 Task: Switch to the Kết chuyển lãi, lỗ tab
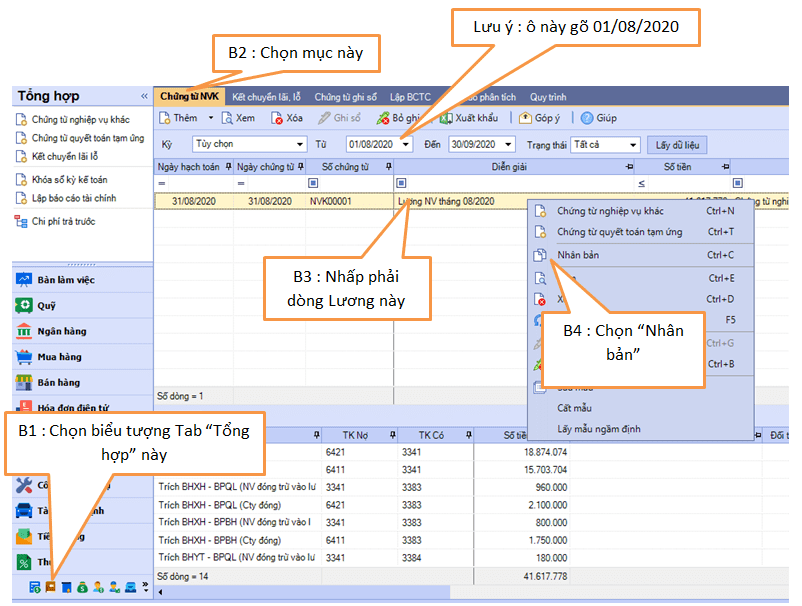pos(266,97)
